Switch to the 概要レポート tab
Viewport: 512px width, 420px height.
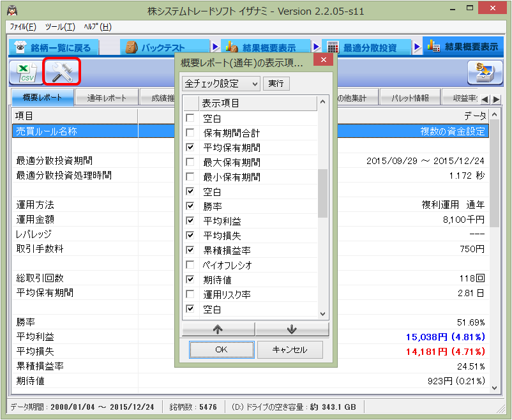[42, 97]
